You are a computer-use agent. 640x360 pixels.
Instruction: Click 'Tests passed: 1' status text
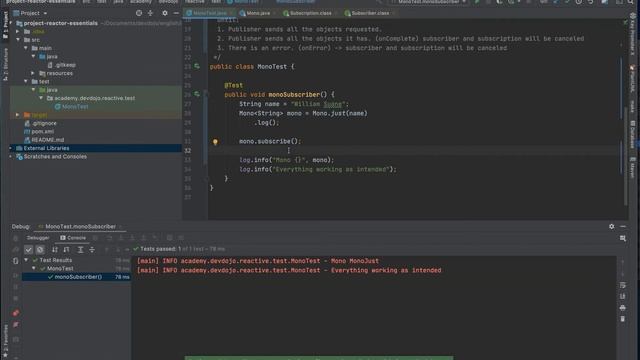coord(160,249)
